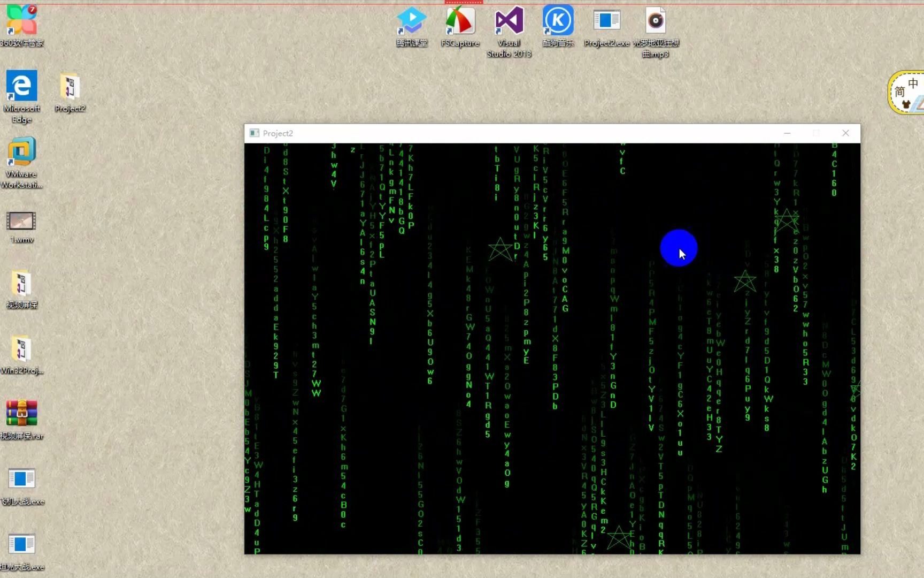Open the FSCapture desktop shortcut

coord(460,26)
